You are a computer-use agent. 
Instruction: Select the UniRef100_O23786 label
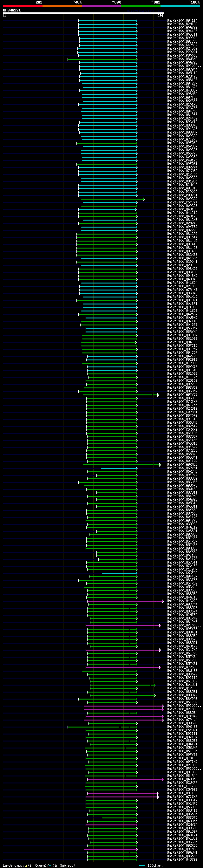(182, 108)
